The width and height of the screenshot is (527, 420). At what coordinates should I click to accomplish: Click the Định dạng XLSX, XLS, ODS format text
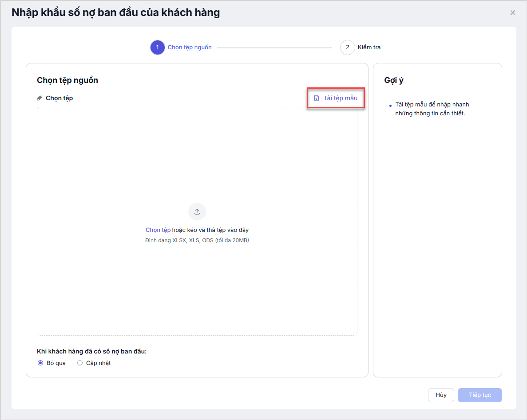[197, 240]
